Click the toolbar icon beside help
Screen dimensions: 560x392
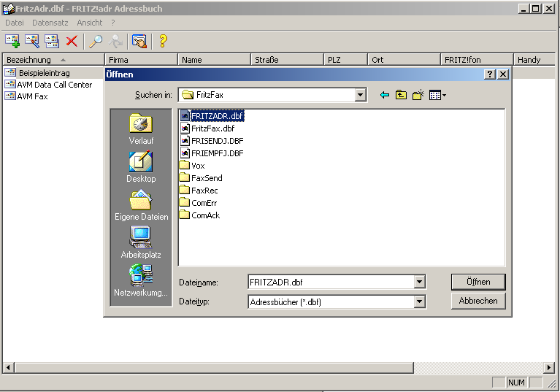pos(139,41)
